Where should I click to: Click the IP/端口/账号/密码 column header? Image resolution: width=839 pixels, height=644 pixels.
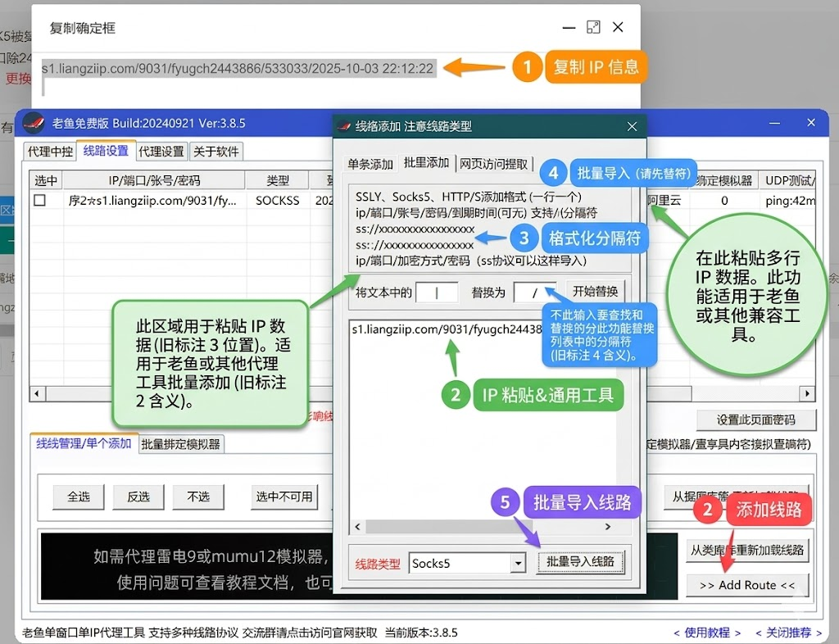point(154,181)
